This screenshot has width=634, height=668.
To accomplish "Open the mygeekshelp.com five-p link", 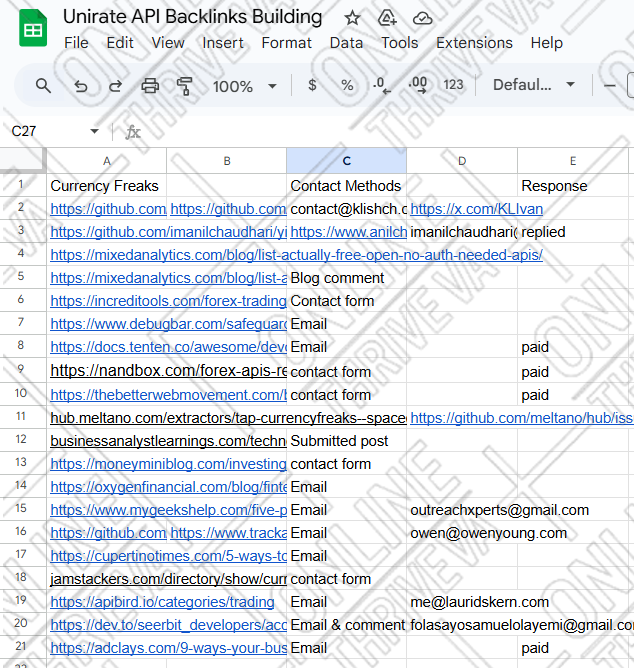I will pos(168,510).
